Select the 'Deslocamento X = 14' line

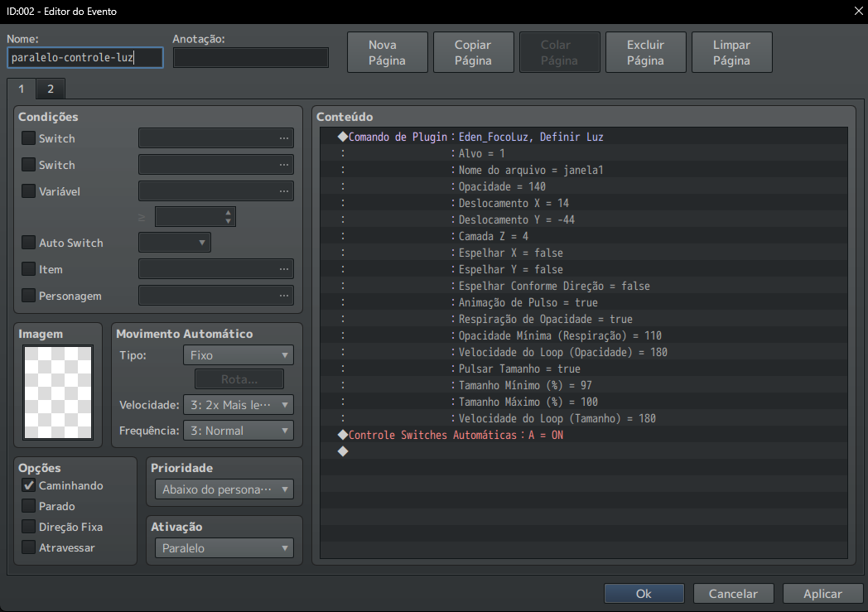click(583, 203)
